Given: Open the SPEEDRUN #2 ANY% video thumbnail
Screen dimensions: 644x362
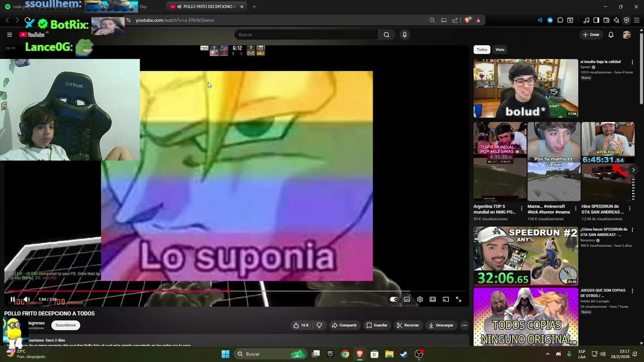Looking at the screenshot, I should click(x=526, y=256).
